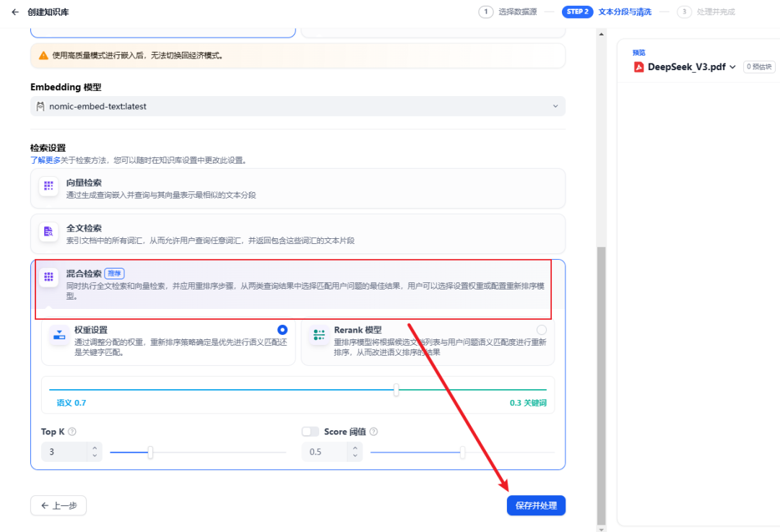Click the Top K slider handle

pos(150,452)
